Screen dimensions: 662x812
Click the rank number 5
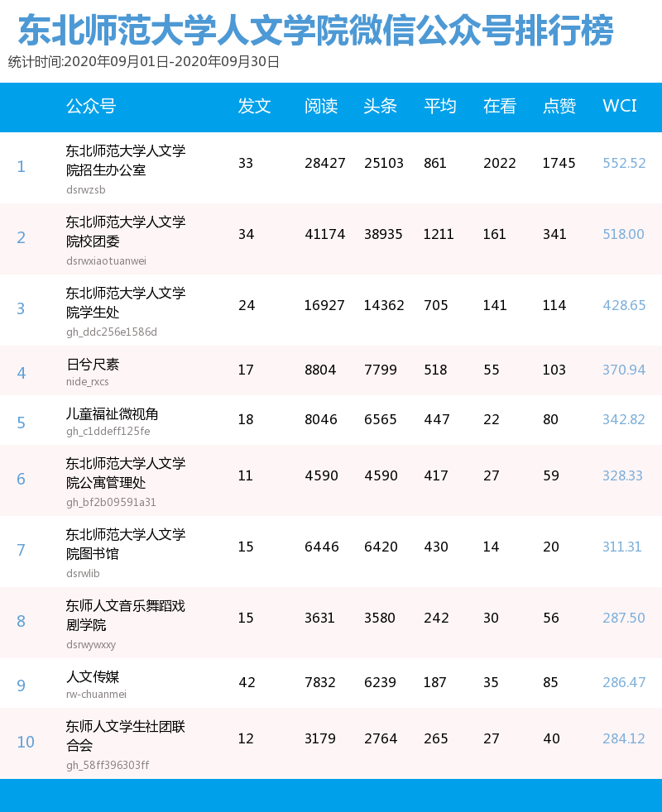(x=22, y=423)
